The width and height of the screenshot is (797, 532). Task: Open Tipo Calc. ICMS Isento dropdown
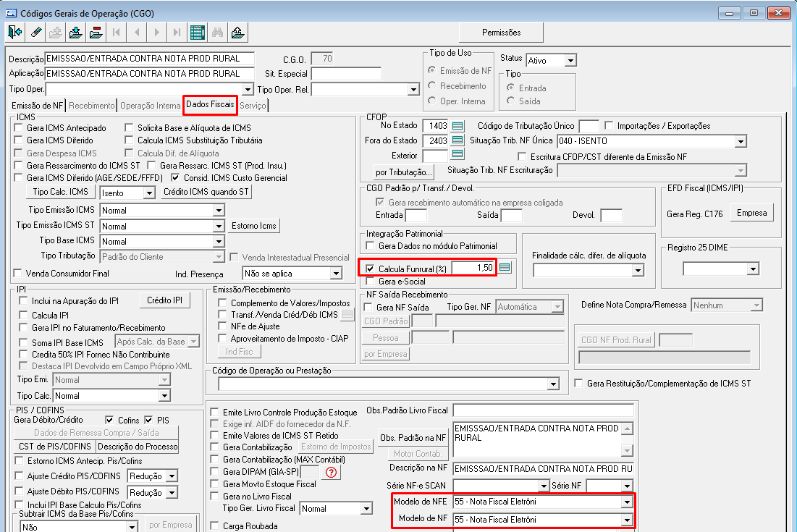[x=149, y=193]
